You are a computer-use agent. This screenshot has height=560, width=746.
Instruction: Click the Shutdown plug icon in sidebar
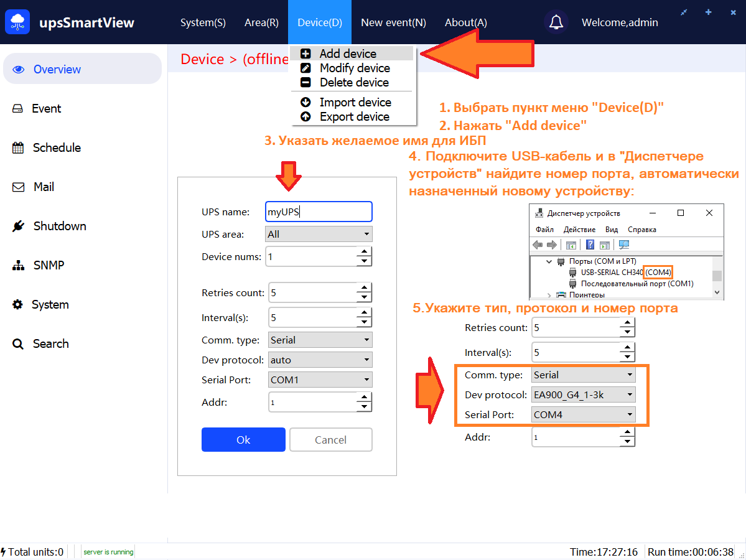coord(18,226)
